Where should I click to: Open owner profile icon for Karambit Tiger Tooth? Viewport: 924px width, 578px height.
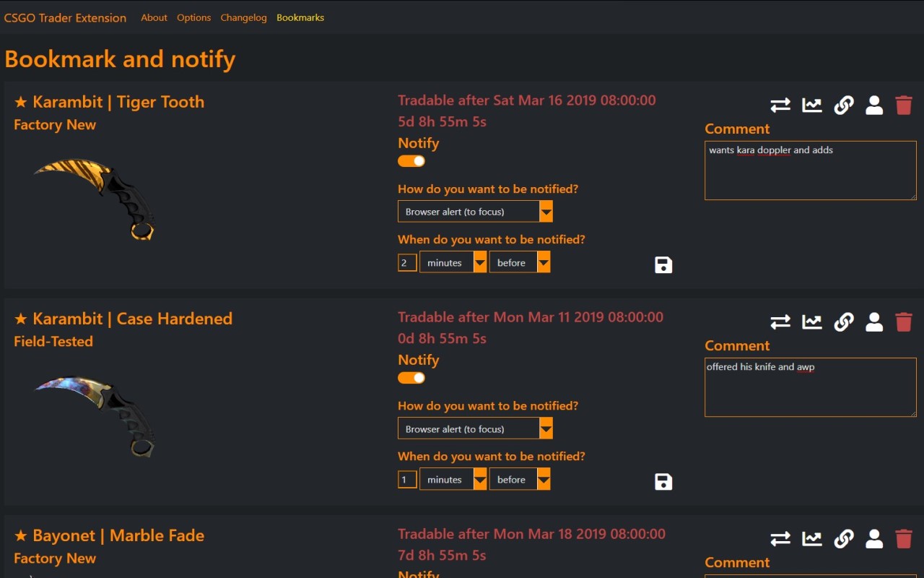pyautogui.click(x=874, y=105)
